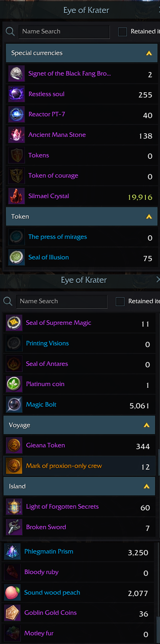Screen dimensions: 160x644
Task: Click the Light of Forgotten Secrets lantern icon
Action: click(x=14, y=506)
